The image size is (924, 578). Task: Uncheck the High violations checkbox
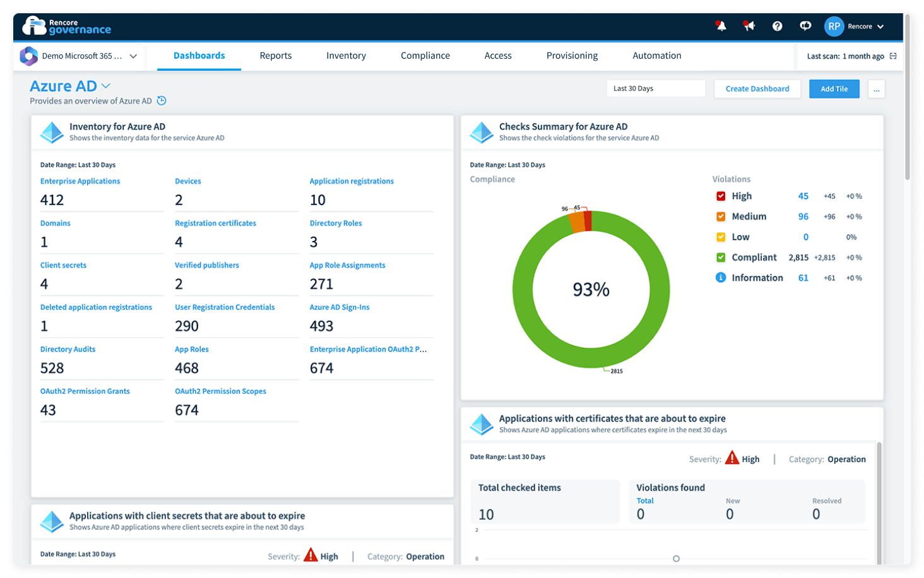pyautogui.click(x=720, y=196)
